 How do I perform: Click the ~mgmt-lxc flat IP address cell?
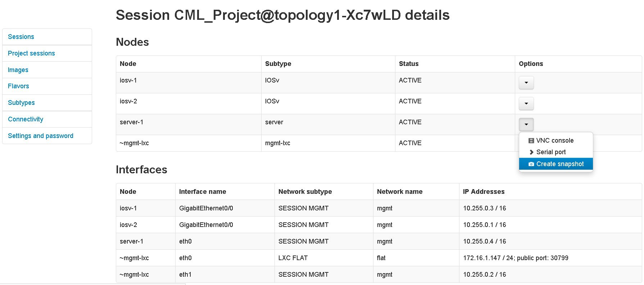(x=516, y=258)
